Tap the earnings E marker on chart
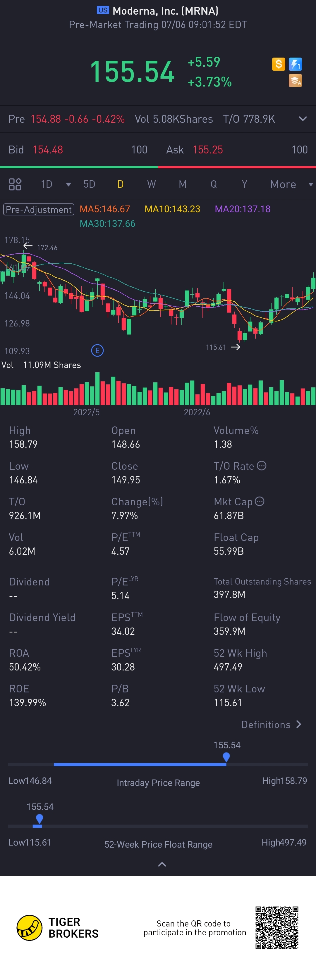Screen dimensions: 316x980 point(97,350)
